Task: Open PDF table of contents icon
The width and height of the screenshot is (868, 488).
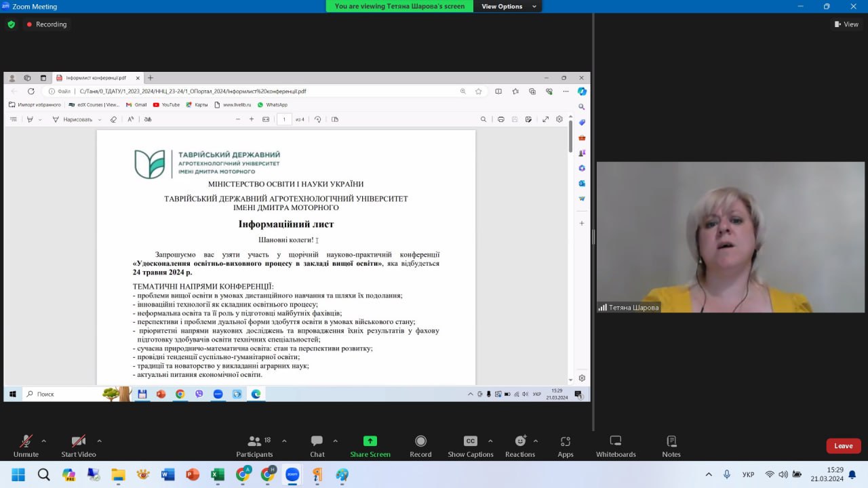Action: point(13,119)
